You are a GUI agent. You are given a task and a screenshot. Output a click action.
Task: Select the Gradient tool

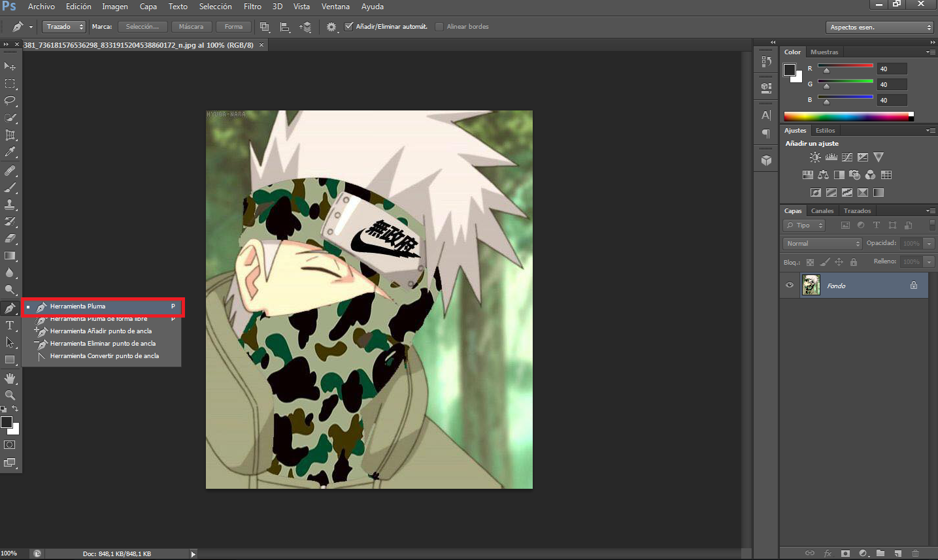[x=10, y=255]
